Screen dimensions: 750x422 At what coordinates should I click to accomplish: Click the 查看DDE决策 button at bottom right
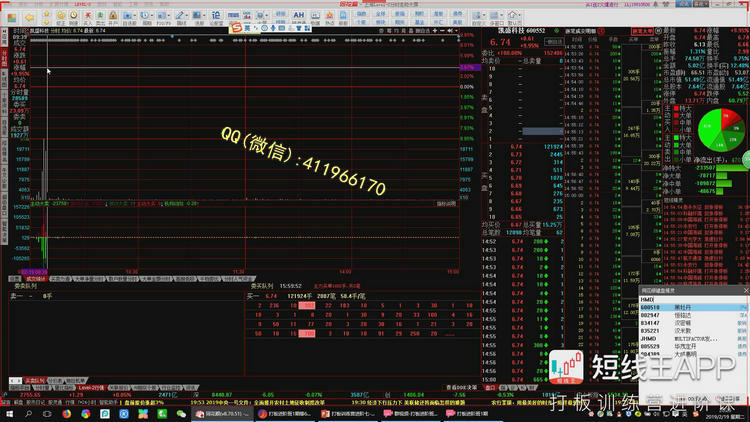(x=462, y=388)
